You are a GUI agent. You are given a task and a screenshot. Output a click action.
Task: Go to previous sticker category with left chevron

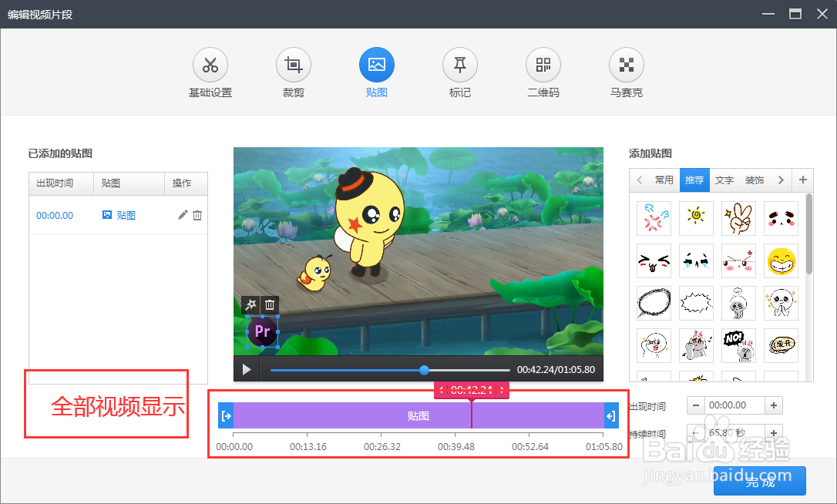click(640, 180)
